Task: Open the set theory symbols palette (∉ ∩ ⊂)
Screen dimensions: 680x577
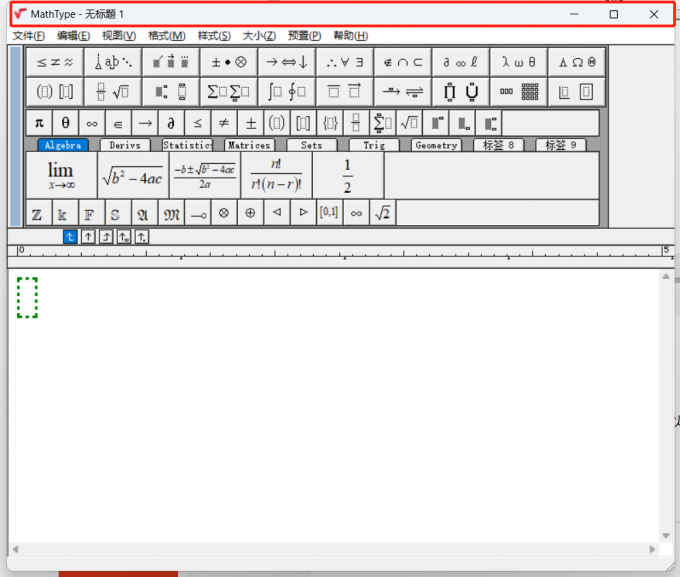Action: click(403, 62)
